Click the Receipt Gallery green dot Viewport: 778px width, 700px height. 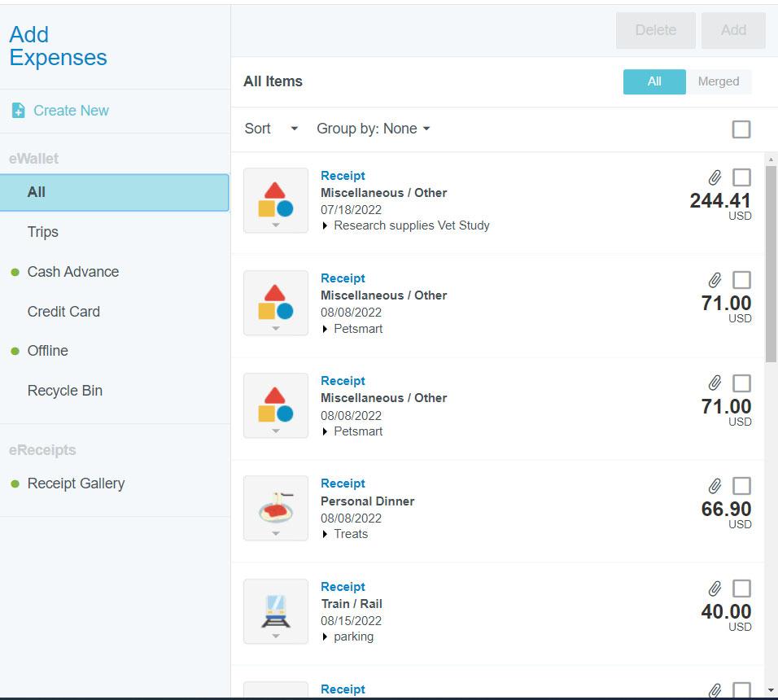[x=15, y=483]
